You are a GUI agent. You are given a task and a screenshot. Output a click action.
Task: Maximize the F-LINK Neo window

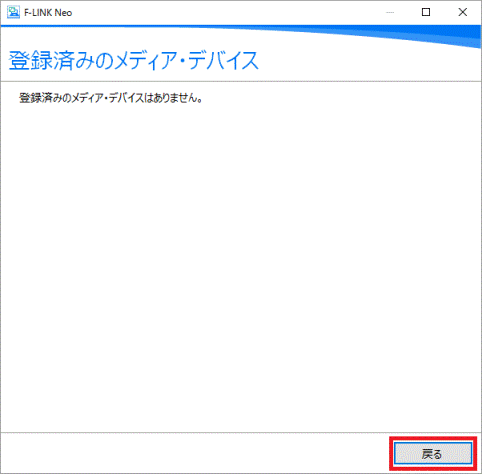pos(426,12)
